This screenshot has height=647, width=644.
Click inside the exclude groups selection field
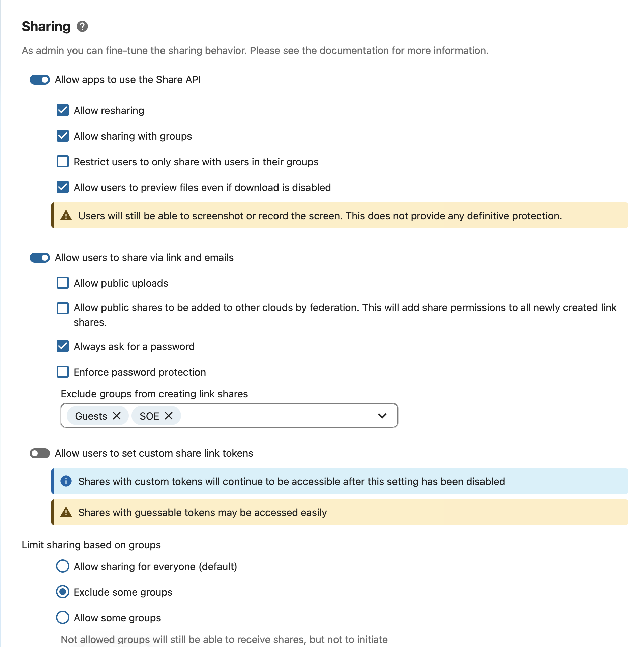point(229,416)
